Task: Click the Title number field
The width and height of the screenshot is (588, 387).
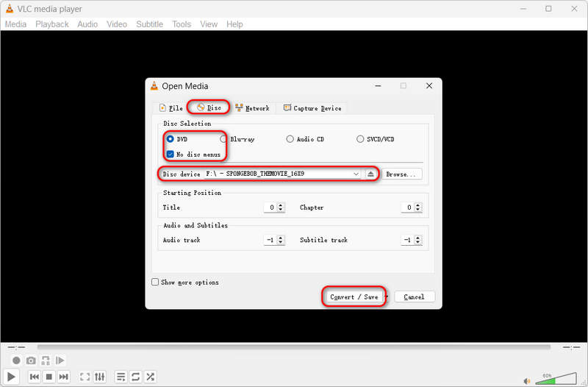Action: 270,207
